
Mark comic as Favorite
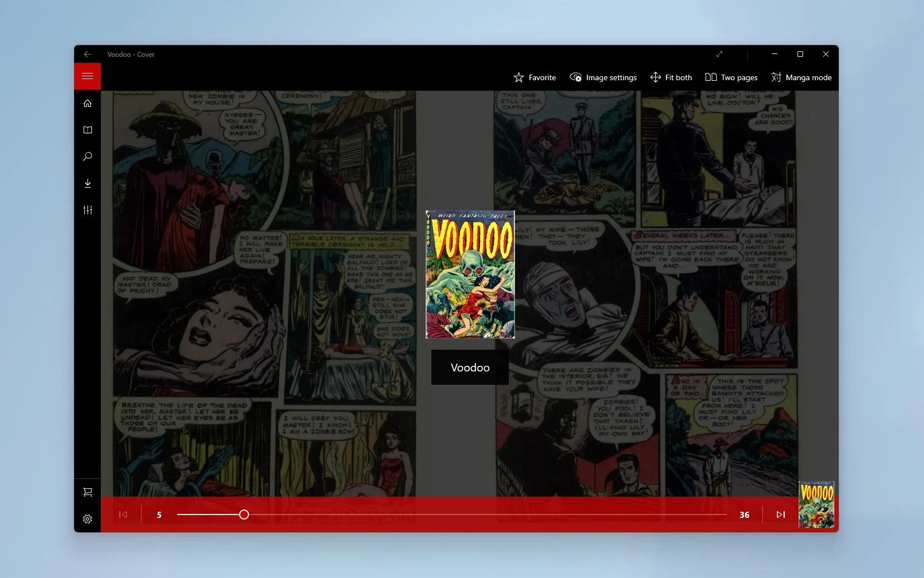point(534,77)
